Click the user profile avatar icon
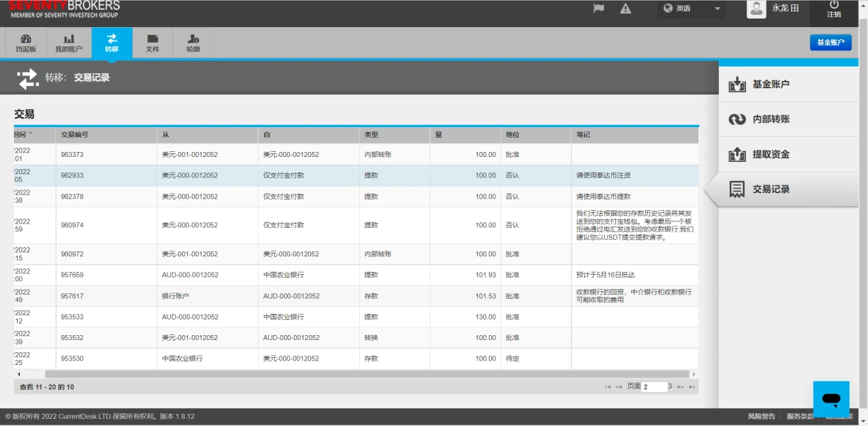868x426 pixels. click(757, 9)
